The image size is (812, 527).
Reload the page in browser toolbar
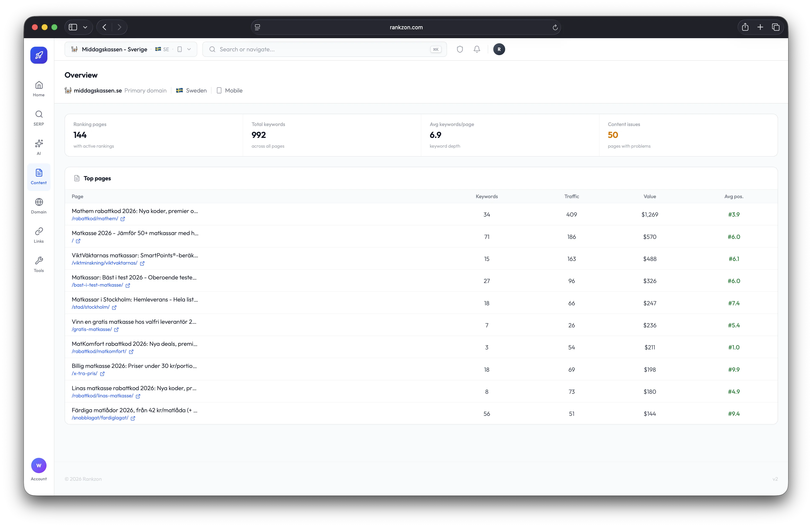[555, 27]
